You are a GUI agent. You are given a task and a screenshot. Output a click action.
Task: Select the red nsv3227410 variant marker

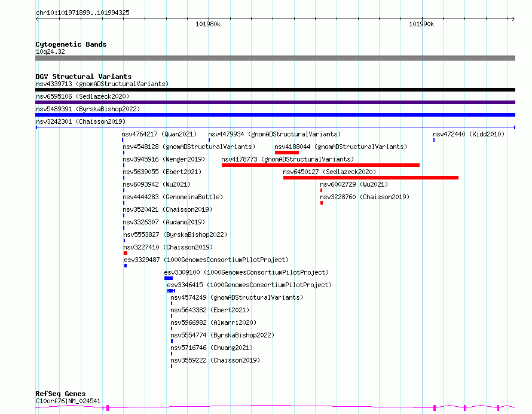[x=126, y=253]
